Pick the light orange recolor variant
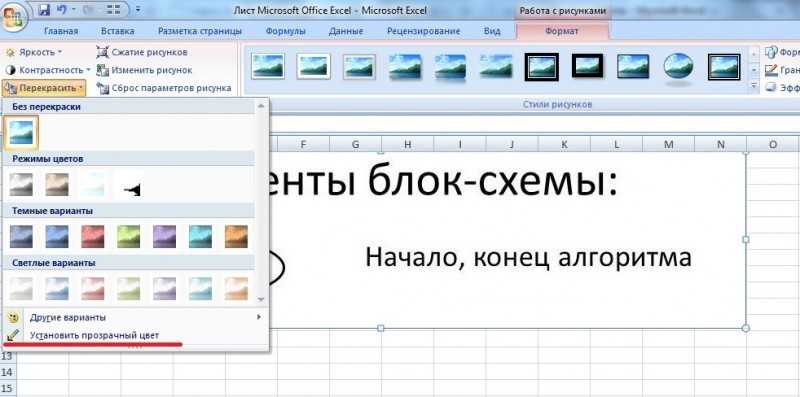Image resolution: width=800 pixels, height=397 pixels. tap(236, 288)
